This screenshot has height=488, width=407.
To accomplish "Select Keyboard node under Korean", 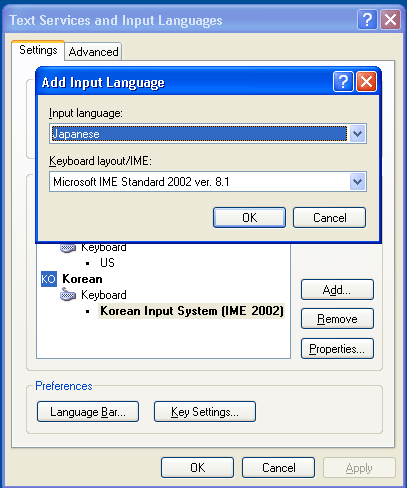I will 104,295.
